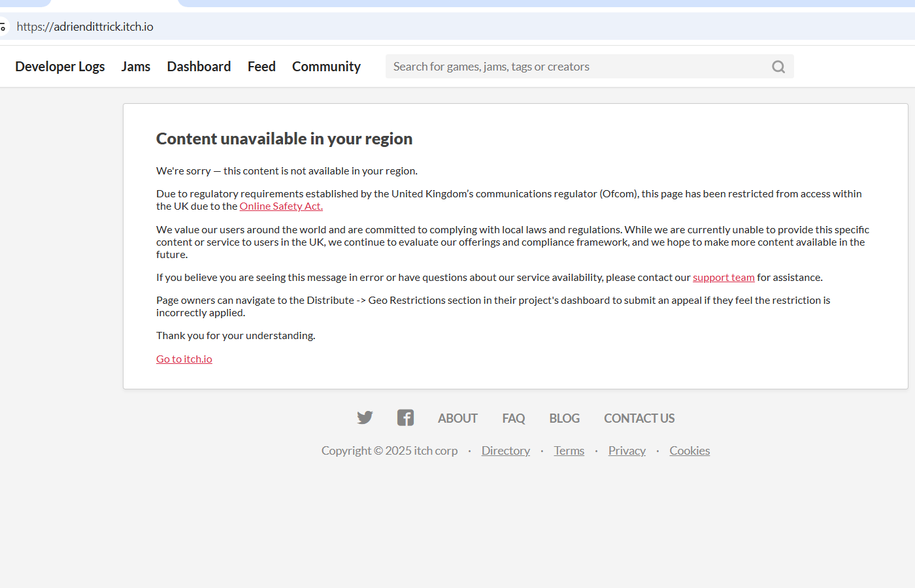
Task: Click CONTACT US in the footer
Action: [x=639, y=418]
